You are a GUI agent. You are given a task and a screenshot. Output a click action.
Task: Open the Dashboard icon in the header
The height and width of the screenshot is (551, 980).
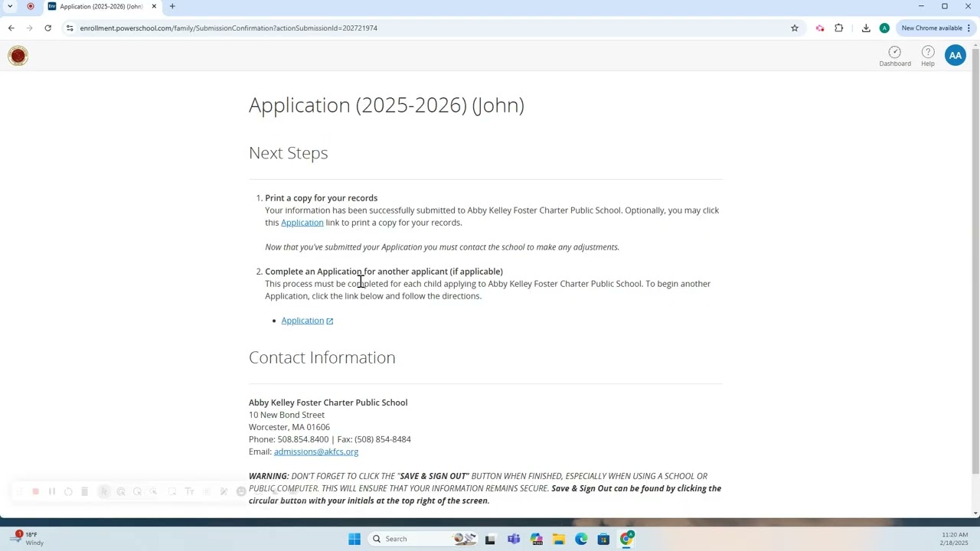[894, 56]
